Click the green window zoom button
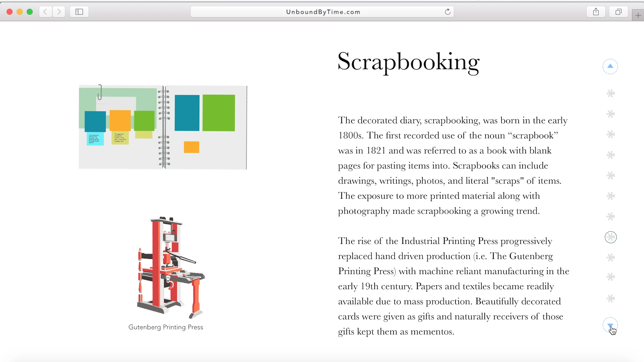644x362 pixels. (x=30, y=12)
